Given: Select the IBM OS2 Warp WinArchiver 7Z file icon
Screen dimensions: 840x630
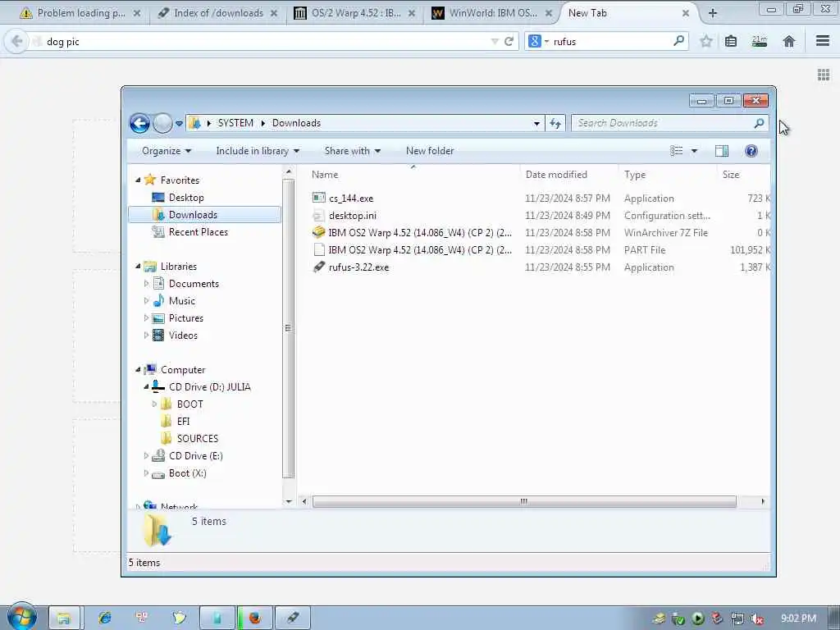Looking at the screenshot, I should (319, 232).
